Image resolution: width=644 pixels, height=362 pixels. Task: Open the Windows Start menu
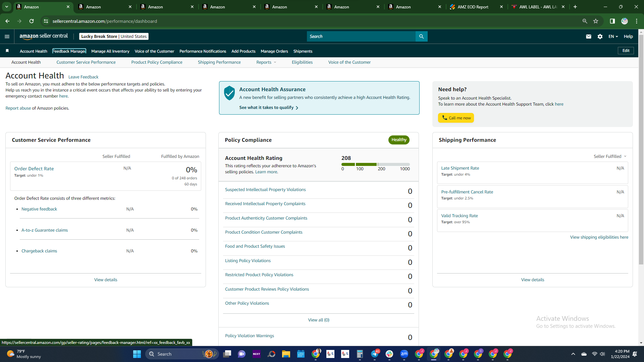tap(137, 354)
